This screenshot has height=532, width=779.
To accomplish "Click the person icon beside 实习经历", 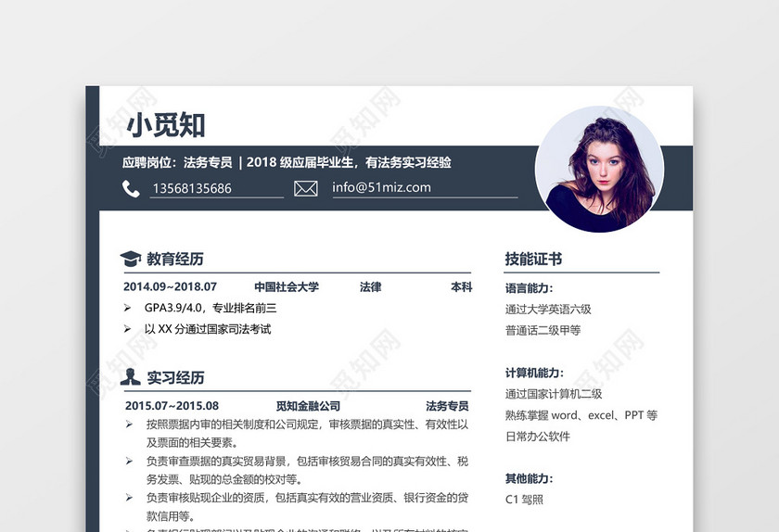I will (x=130, y=377).
